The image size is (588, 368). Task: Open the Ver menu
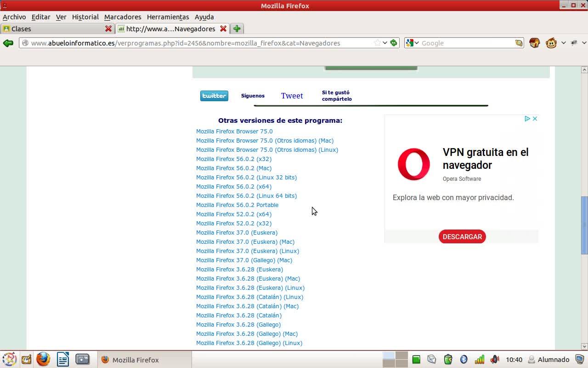click(61, 17)
